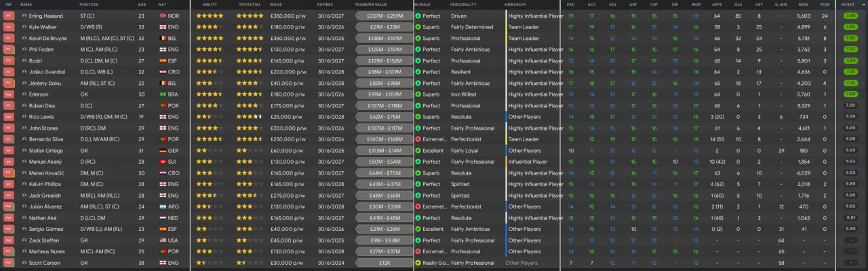Click the yellow morale icon for Scott Carson
Viewport: 868px width, 271px height.
pyautogui.click(x=417, y=263)
